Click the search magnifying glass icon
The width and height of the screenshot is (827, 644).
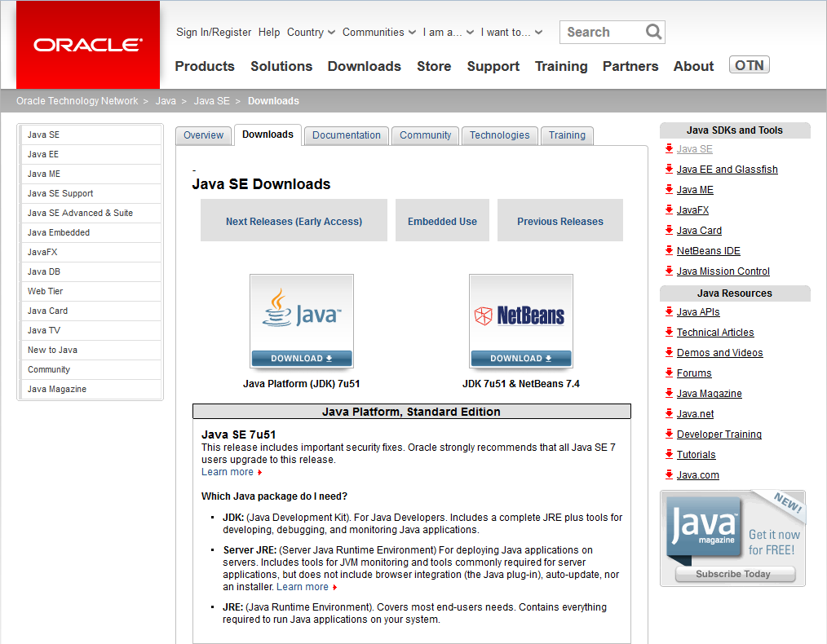click(x=653, y=32)
